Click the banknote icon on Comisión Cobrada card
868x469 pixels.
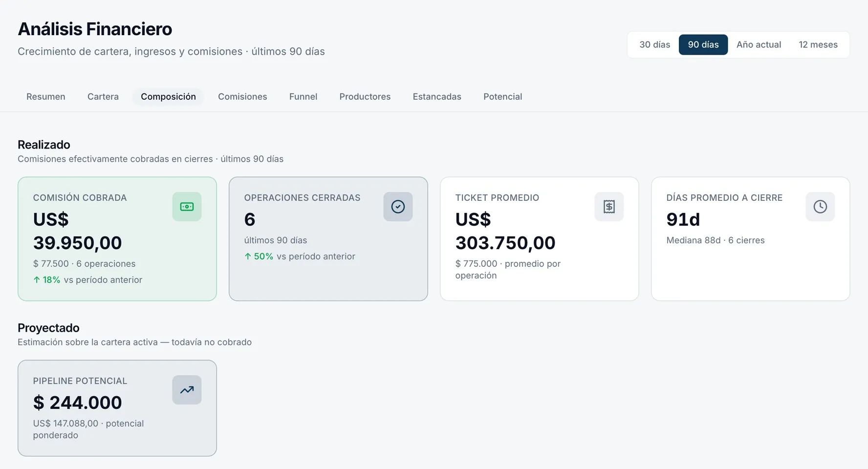[187, 207]
